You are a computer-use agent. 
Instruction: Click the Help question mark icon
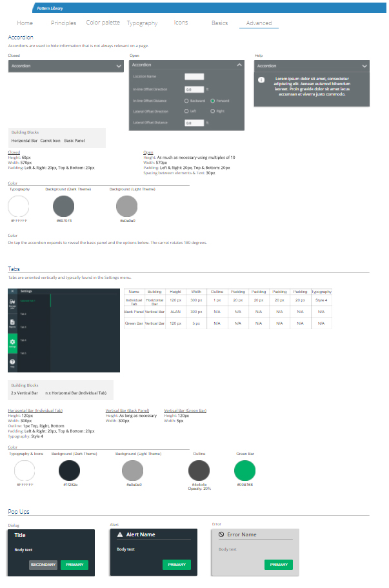pos(12,363)
